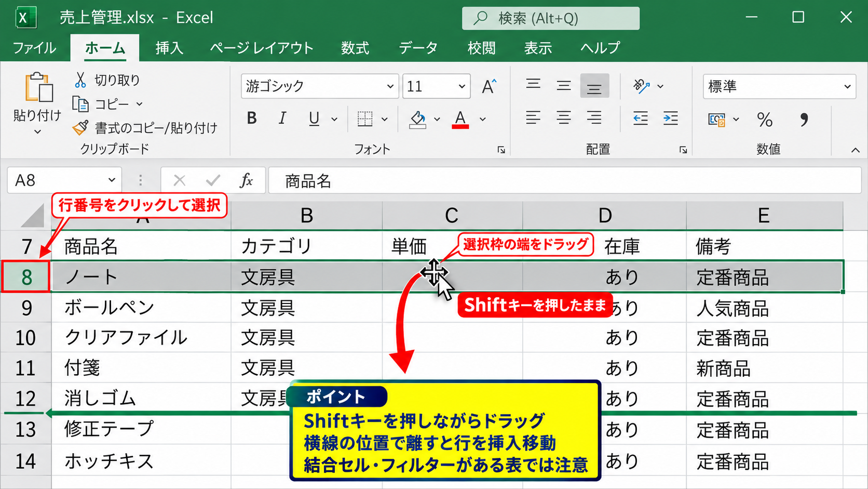
Task: Select cell containing クリアファイル
Action: pos(141,338)
